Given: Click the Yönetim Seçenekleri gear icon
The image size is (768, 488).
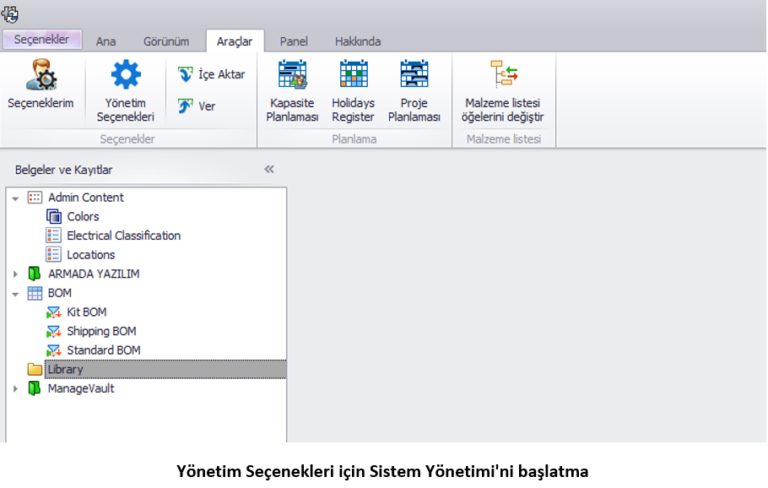Looking at the screenshot, I should [x=125, y=77].
